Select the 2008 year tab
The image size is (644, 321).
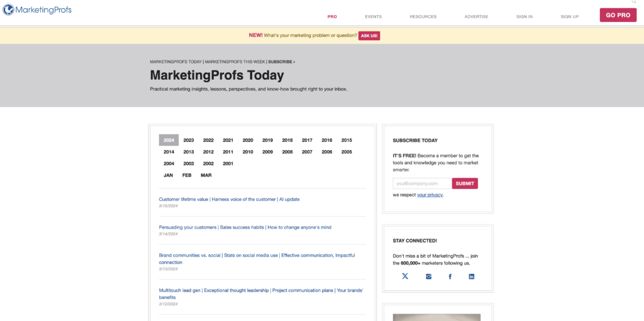(x=287, y=152)
